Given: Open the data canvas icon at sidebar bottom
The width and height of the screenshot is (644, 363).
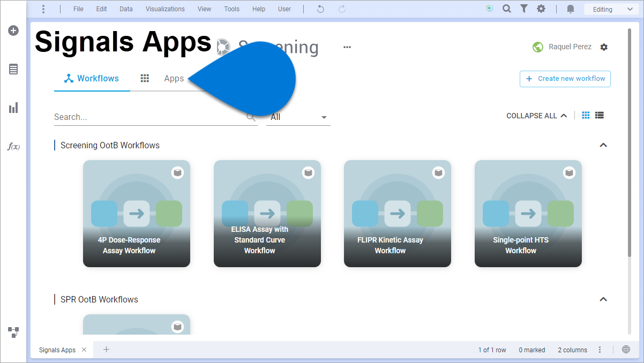Looking at the screenshot, I should click(13, 332).
